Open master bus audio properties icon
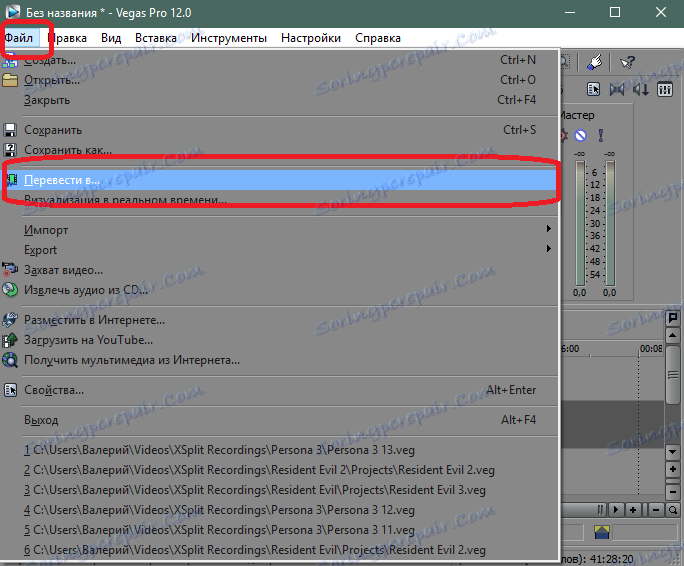 coord(593,89)
